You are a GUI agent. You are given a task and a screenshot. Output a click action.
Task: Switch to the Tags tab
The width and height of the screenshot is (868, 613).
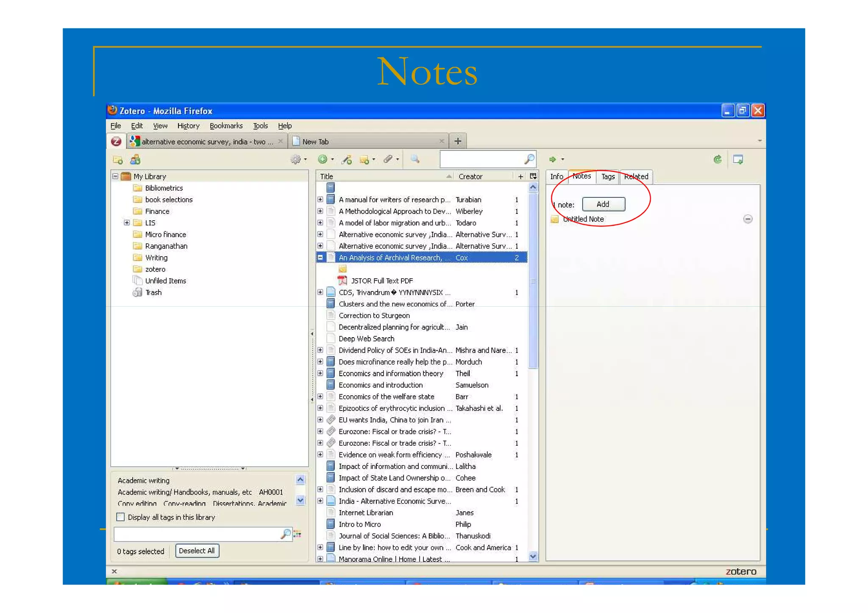point(608,177)
